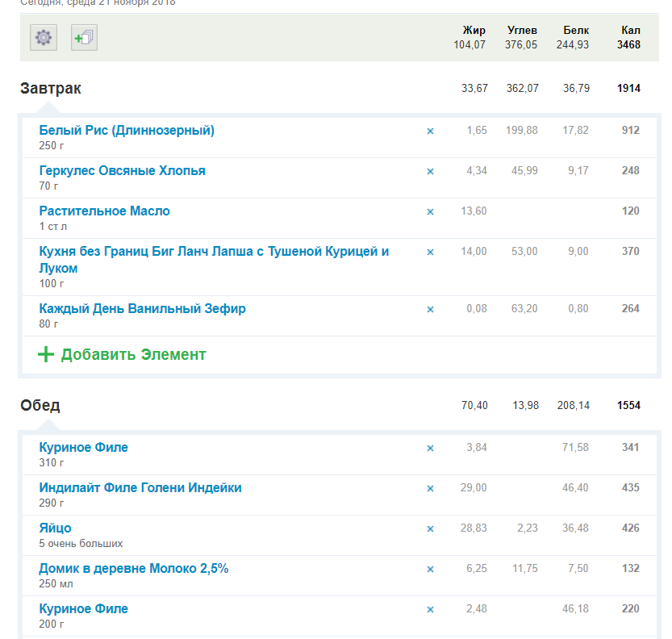Remove Домик в деревне Молоко entry
Viewport: 672px width, 639px height.
(x=430, y=569)
